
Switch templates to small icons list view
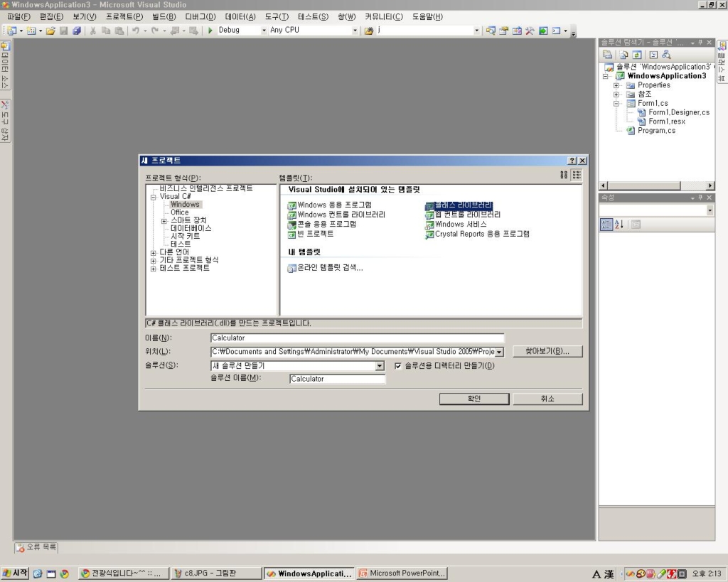point(577,175)
